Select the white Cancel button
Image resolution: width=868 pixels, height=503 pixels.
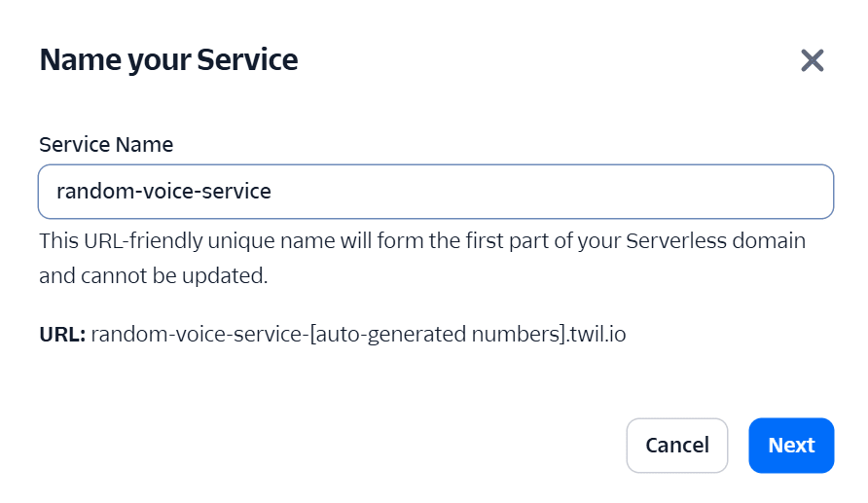click(x=676, y=446)
